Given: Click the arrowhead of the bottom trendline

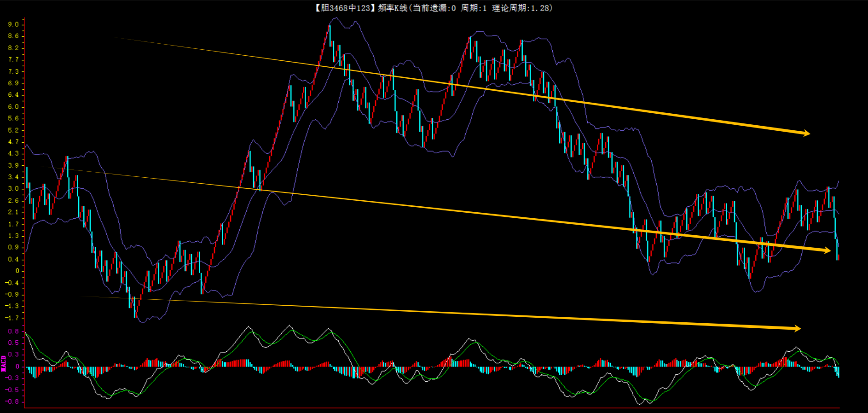Looking at the screenshot, I should click(x=797, y=328).
